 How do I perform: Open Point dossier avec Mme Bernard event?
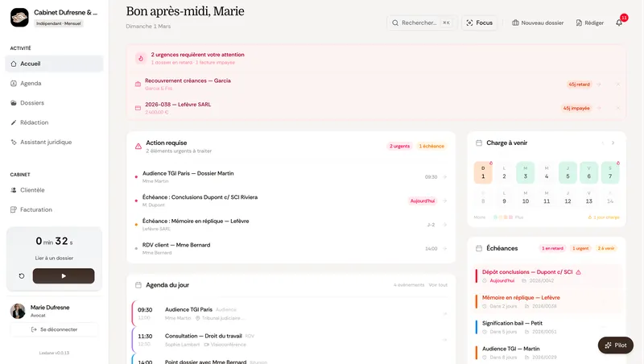click(291, 360)
